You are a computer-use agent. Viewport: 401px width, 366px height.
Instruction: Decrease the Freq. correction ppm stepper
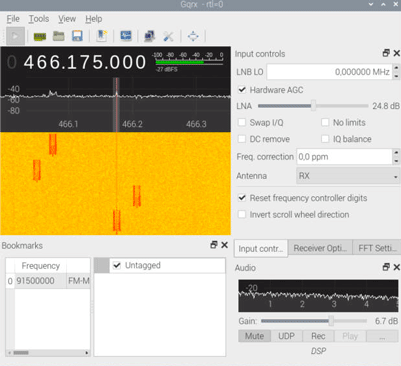pos(396,161)
